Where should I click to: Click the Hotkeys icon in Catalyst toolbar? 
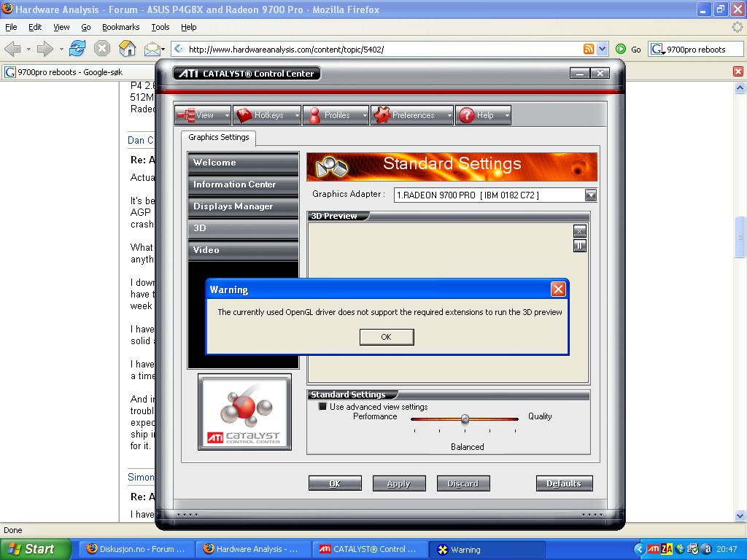point(244,115)
